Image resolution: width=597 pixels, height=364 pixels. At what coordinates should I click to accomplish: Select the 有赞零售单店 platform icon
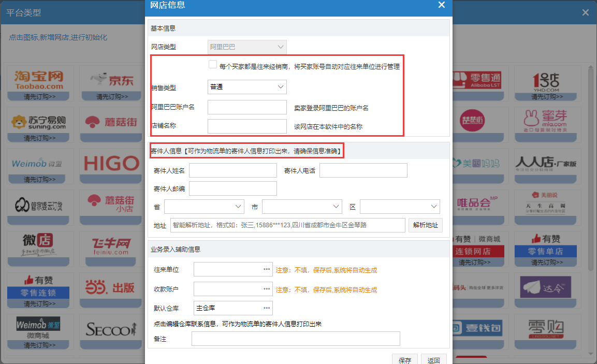tap(546, 245)
